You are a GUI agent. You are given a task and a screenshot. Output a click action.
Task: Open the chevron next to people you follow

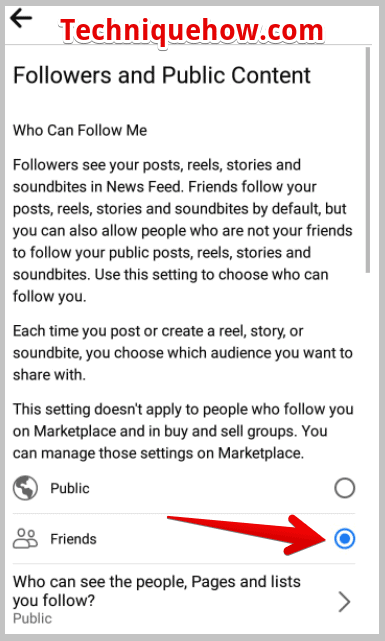point(345,601)
